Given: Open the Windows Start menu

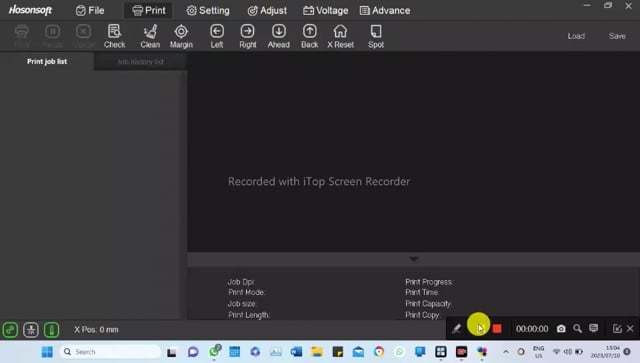Looking at the screenshot, I should pos(47,352).
